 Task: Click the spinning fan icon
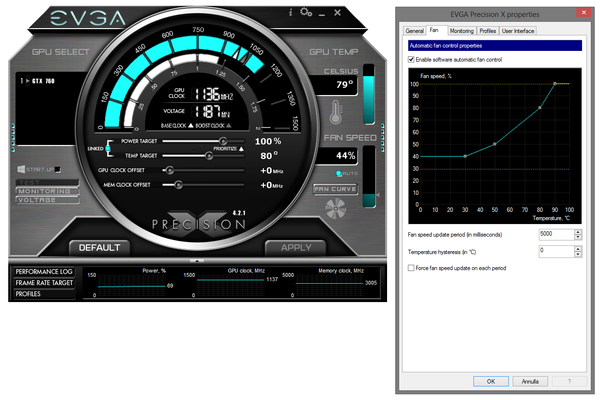[335, 209]
